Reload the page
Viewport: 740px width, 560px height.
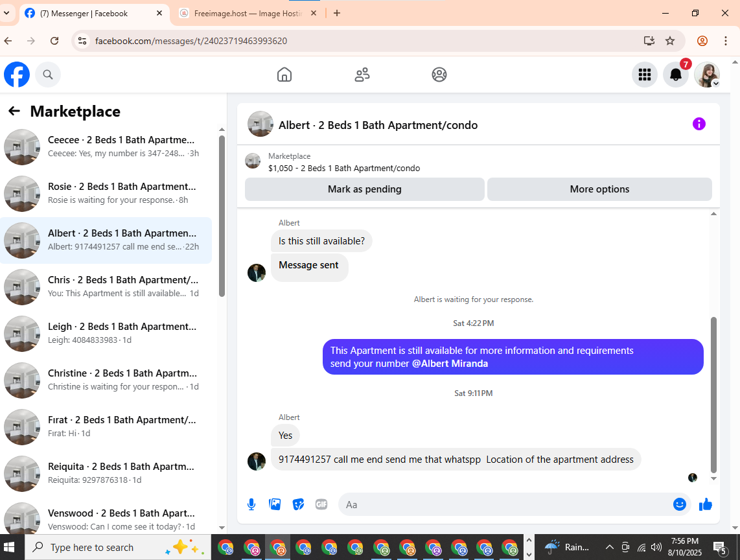[54, 41]
